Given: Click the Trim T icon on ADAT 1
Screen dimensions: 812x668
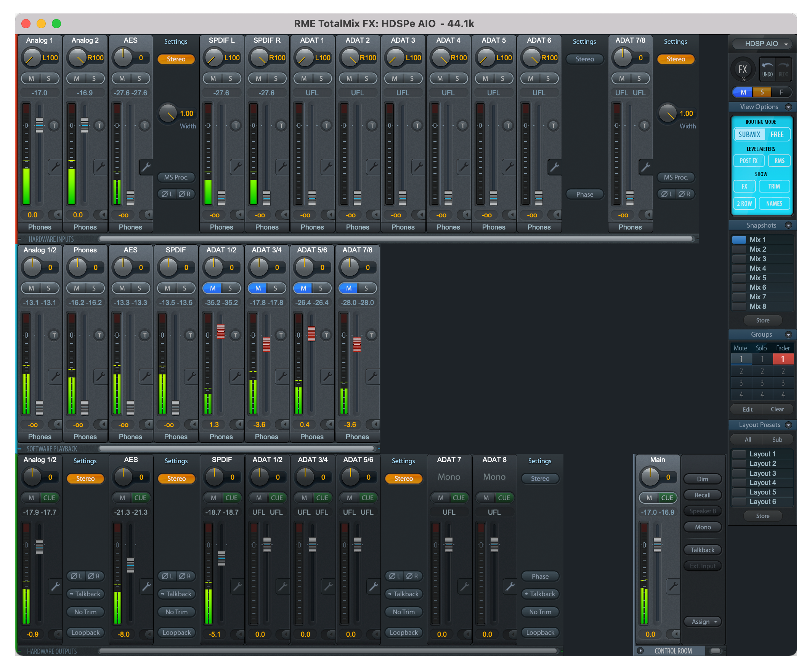Looking at the screenshot, I should pos(327,125).
